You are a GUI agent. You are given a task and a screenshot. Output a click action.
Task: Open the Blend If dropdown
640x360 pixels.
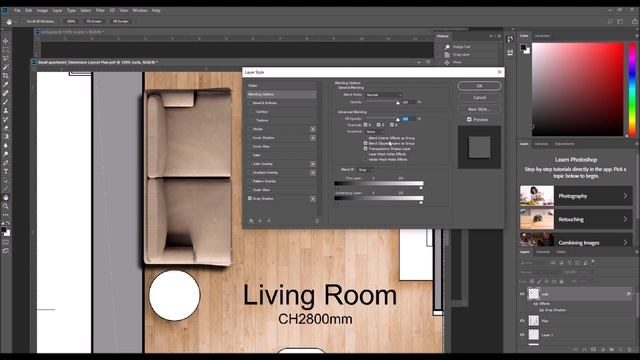[x=365, y=170]
